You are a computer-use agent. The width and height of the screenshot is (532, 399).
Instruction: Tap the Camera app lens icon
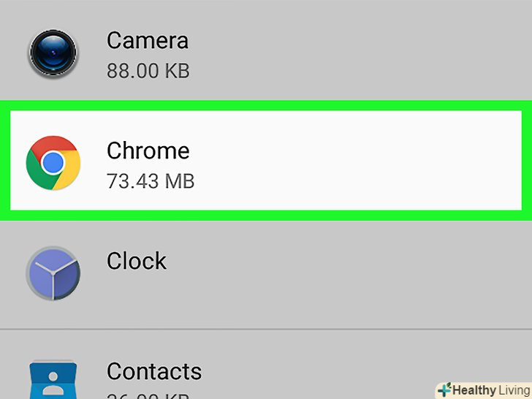pyautogui.click(x=53, y=53)
